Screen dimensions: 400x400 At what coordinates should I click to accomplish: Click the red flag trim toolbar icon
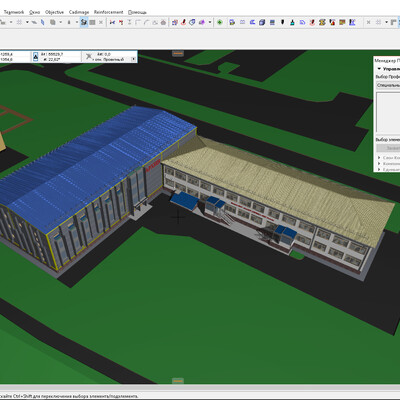(121, 22)
